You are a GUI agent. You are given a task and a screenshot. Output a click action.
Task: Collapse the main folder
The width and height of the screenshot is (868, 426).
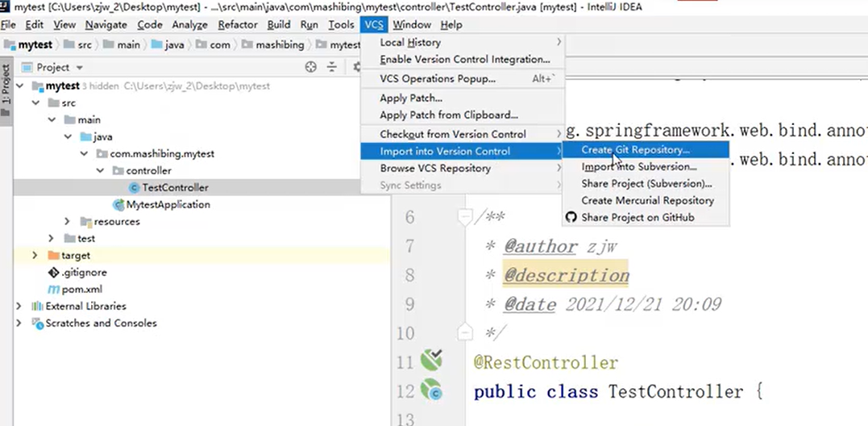tap(52, 119)
